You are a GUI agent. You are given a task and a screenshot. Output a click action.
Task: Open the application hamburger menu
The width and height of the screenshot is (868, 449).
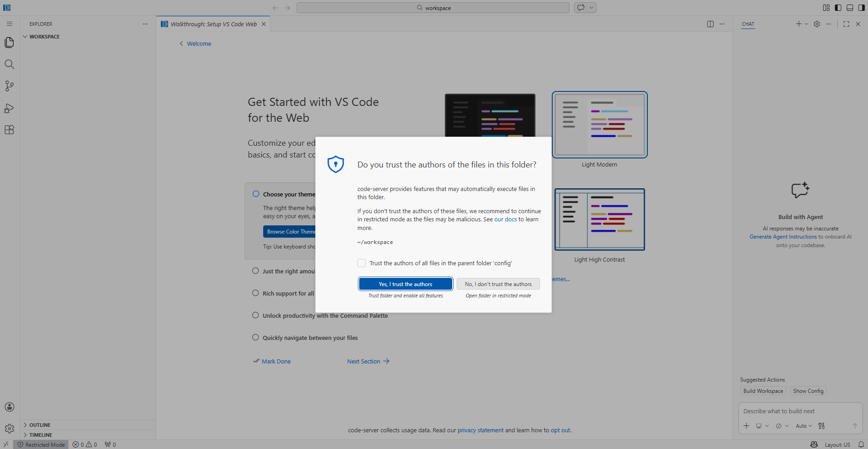(x=10, y=24)
